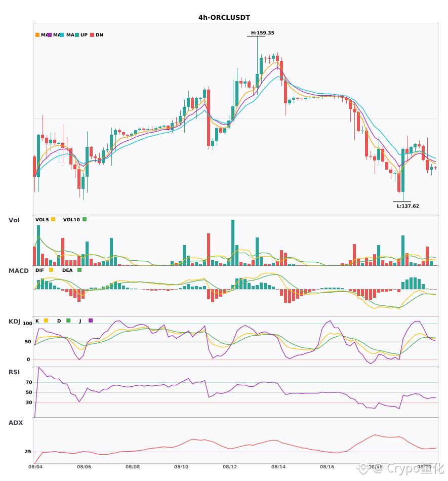Click the yellow K legend swatch

tap(46, 320)
